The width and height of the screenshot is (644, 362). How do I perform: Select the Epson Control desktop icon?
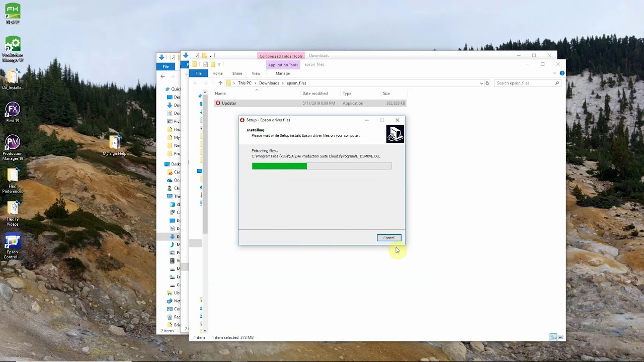[13, 246]
